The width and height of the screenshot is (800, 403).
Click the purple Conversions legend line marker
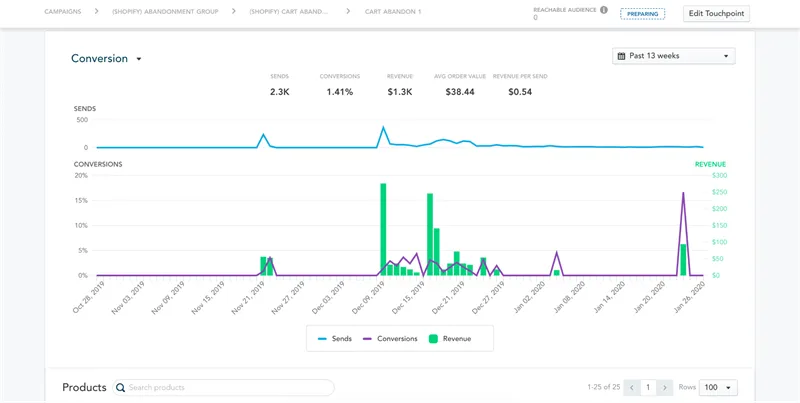367,339
